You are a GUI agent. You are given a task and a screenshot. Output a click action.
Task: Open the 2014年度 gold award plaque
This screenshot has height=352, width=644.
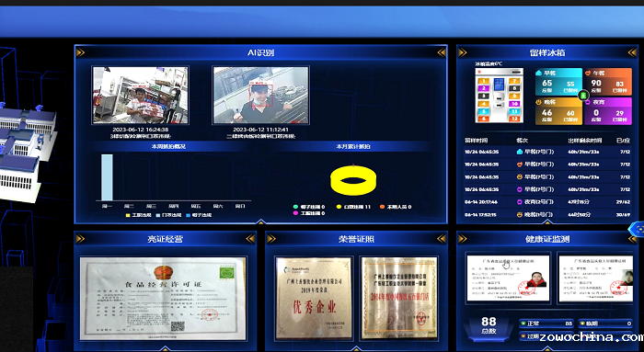399,299
